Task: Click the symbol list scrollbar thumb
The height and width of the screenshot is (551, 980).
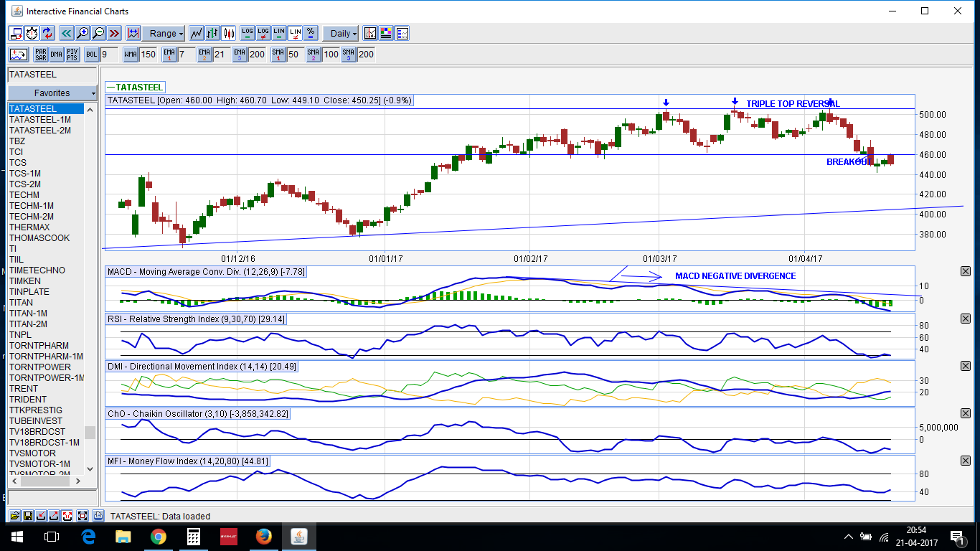Action: pyautogui.click(x=90, y=432)
